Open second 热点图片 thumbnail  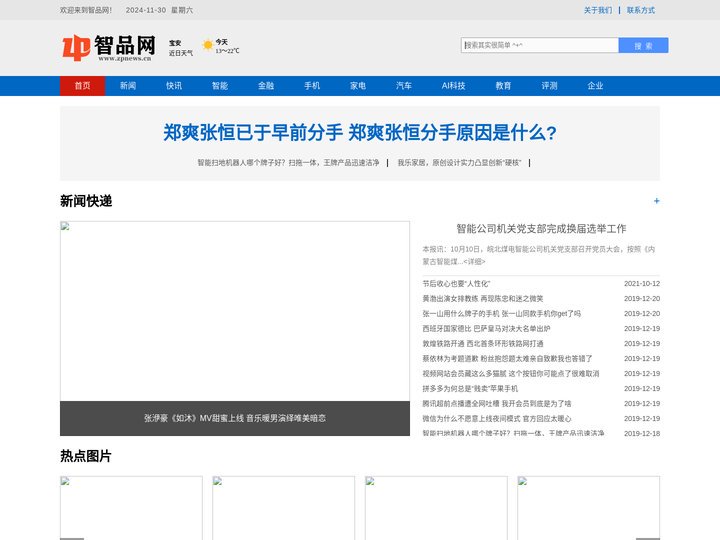284,508
